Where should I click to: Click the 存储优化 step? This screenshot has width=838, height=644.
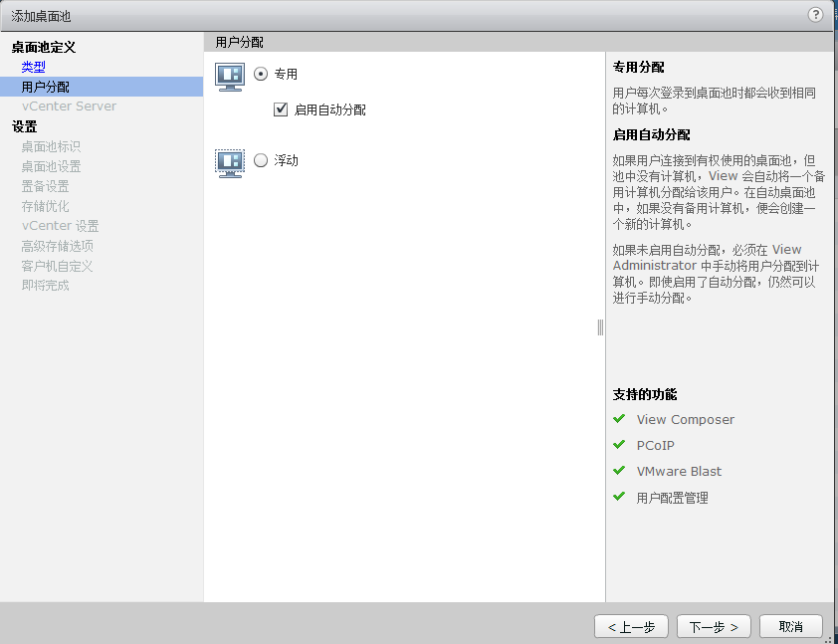[45, 206]
